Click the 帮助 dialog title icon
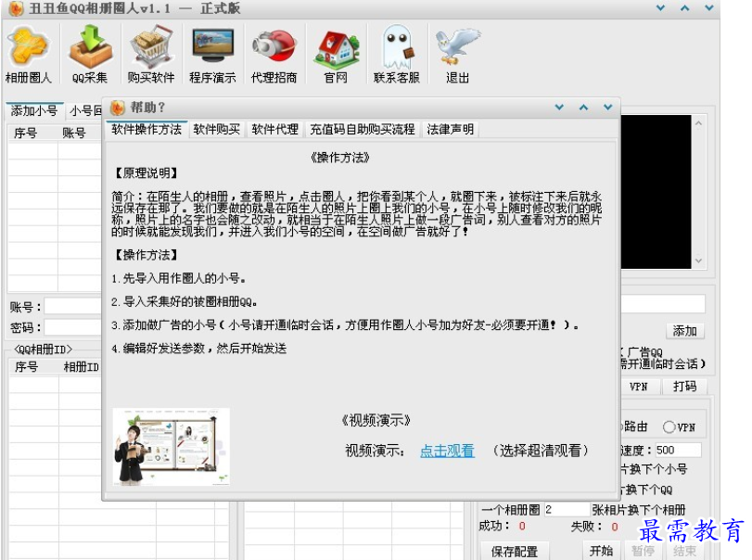Image resolution: width=752 pixels, height=560 pixels. [x=118, y=108]
